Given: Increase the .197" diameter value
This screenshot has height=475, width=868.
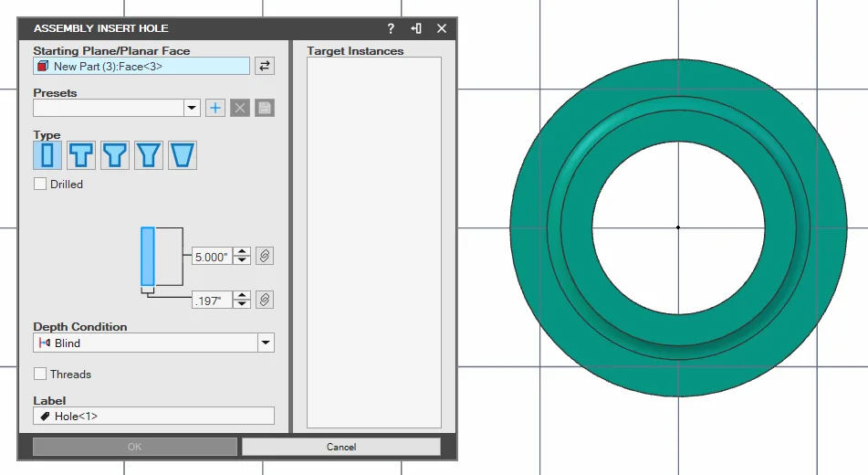Looking at the screenshot, I should click(x=242, y=295).
